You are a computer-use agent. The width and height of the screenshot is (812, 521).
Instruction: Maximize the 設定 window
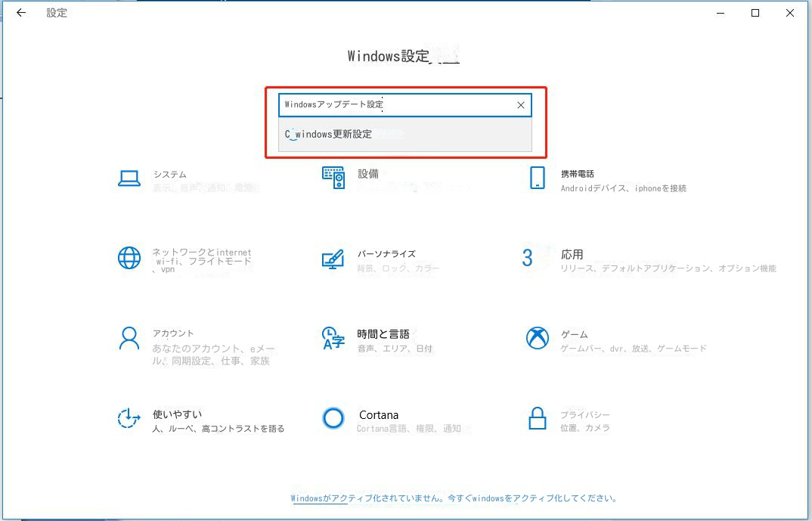(755, 13)
